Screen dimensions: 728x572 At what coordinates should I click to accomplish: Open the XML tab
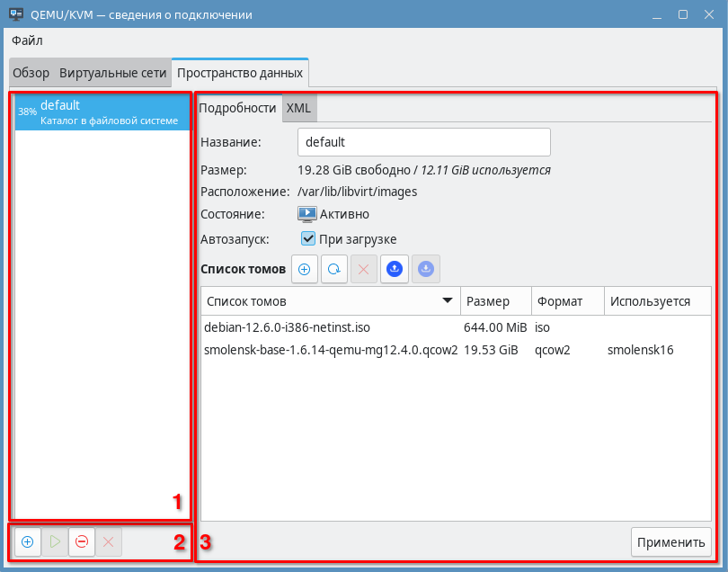tap(298, 108)
